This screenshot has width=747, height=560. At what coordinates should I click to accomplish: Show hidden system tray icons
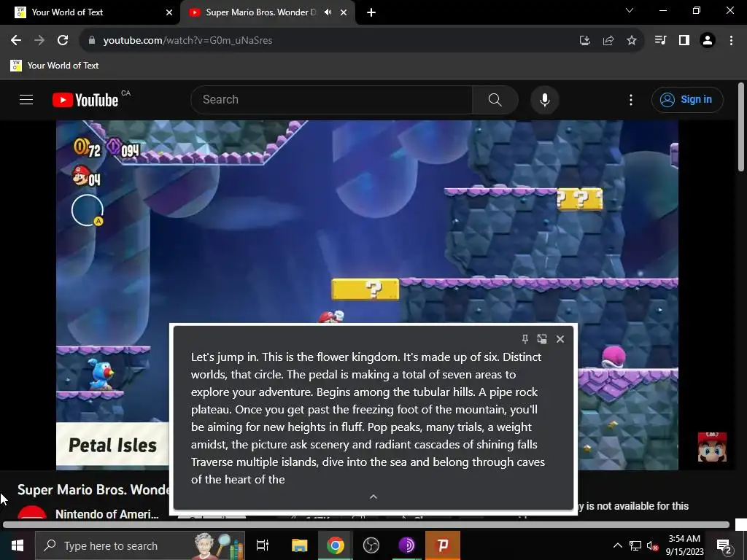pos(617,545)
